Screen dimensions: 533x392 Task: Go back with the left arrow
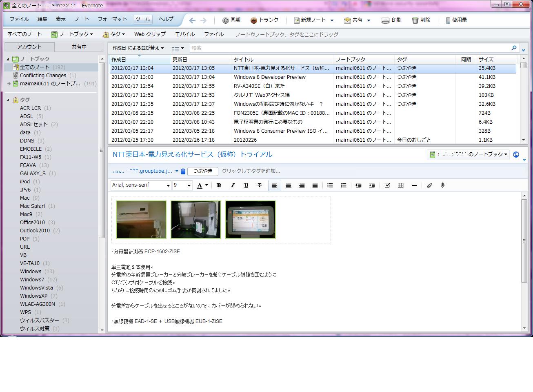192,20
